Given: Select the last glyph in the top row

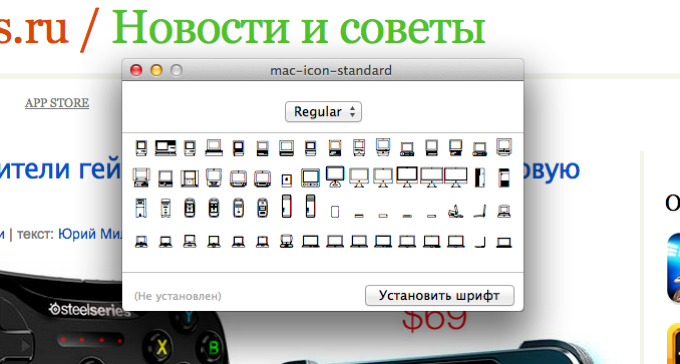Looking at the screenshot, I should pyautogui.click(x=504, y=147).
